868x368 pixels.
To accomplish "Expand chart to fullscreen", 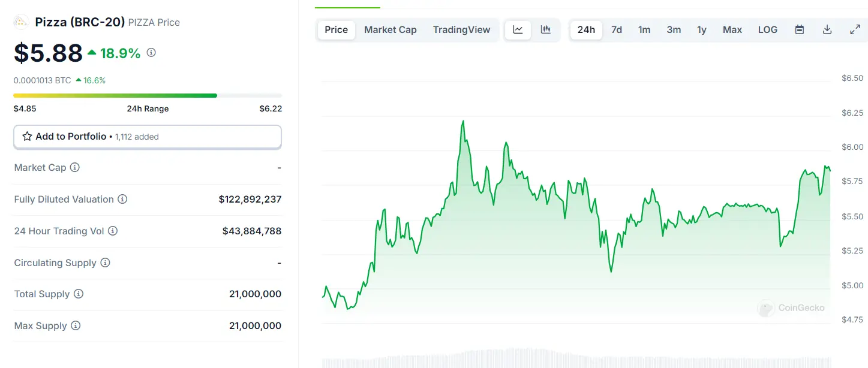I will pyautogui.click(x=855, y=29).
